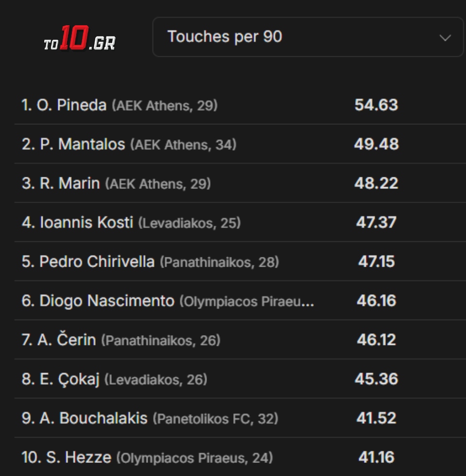Image resolution: width=466 pixels, height=476 pixels.
Task: Open the Touches per 90 dropdown
Action: 307,37
